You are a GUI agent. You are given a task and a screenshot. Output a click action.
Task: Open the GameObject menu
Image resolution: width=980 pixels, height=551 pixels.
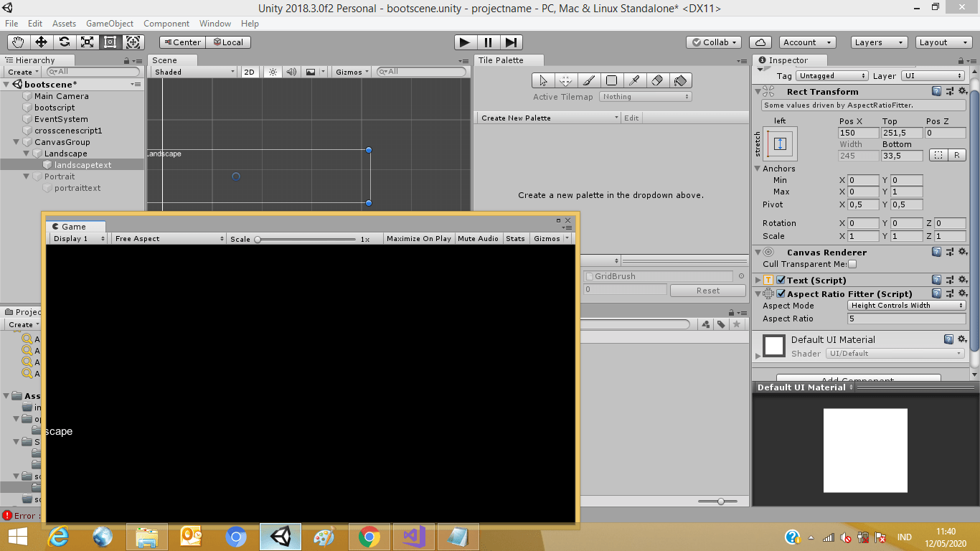(x=110, y=24)
